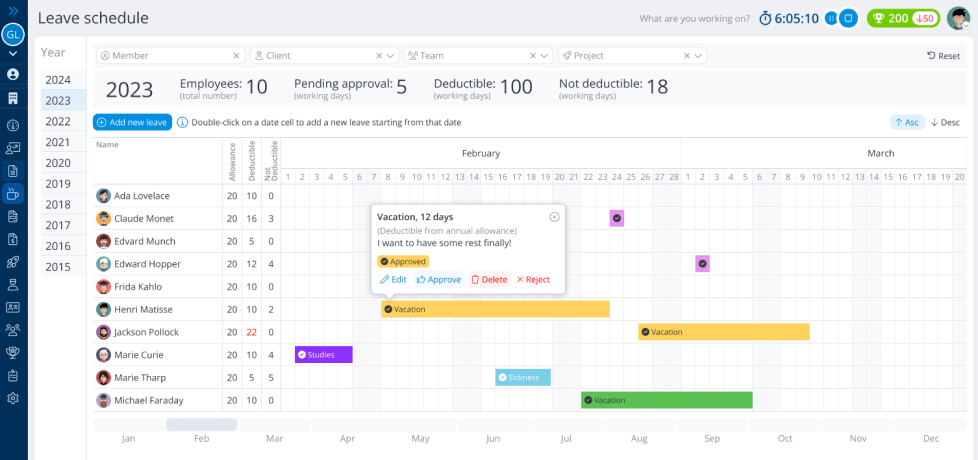Open the settings gear in sidebar
978x460 pixels.
[x=13, y=398]
